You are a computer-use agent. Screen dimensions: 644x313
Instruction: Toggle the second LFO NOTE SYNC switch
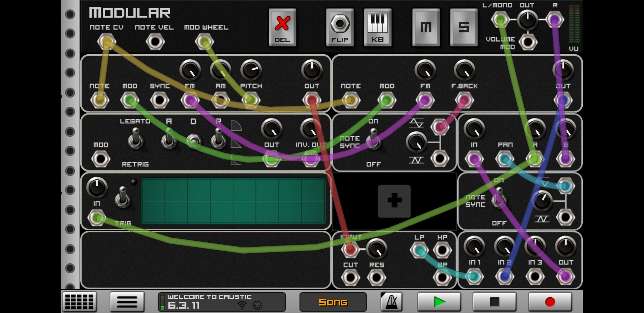pos(499,198)
